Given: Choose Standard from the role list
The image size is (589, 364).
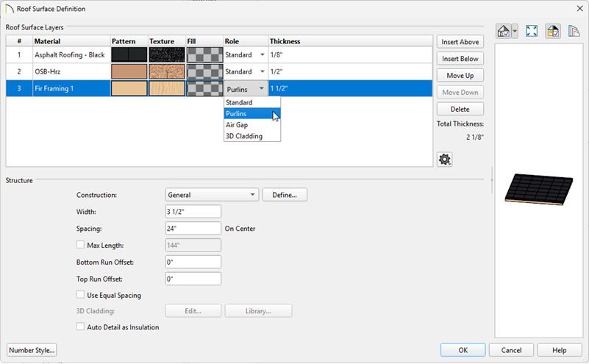Looking at the screenshot, I should (252, 102).
